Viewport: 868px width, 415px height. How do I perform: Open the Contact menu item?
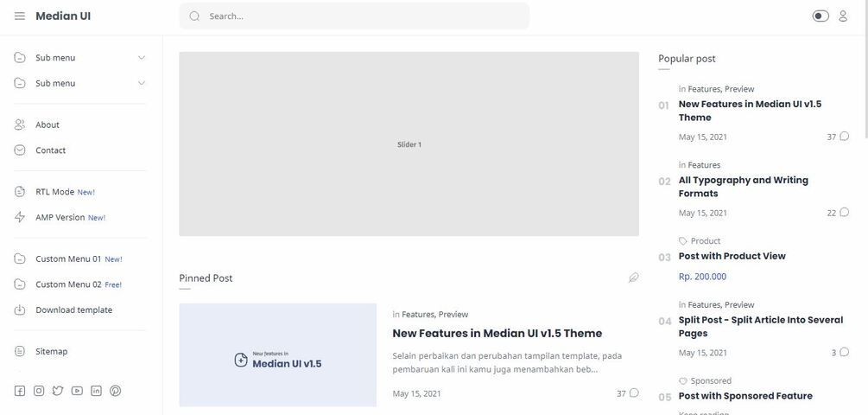point(50,150)
